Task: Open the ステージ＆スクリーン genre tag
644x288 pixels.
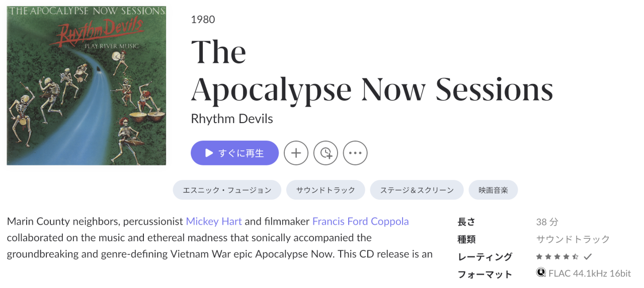Action: pos(417,190)
